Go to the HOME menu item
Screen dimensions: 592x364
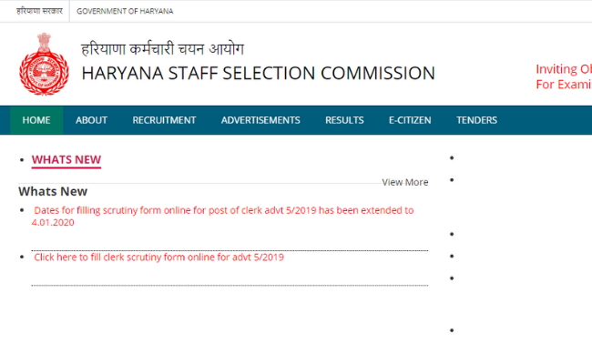(x=36, y=120)
